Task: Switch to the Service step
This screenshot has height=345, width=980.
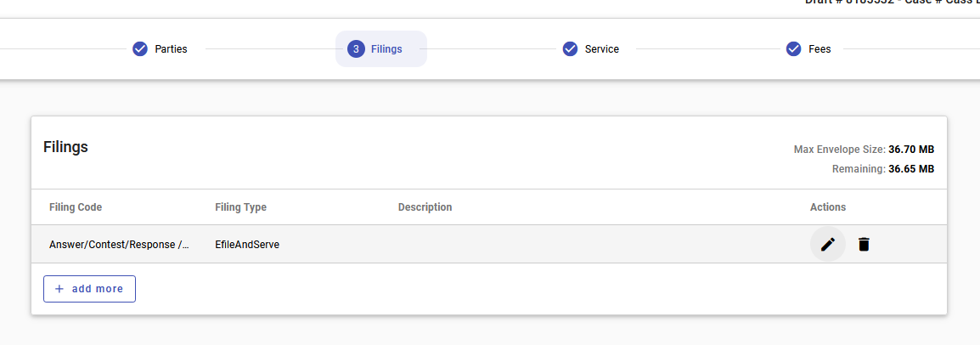Action: pyautogui.click(x=601, y=49)
